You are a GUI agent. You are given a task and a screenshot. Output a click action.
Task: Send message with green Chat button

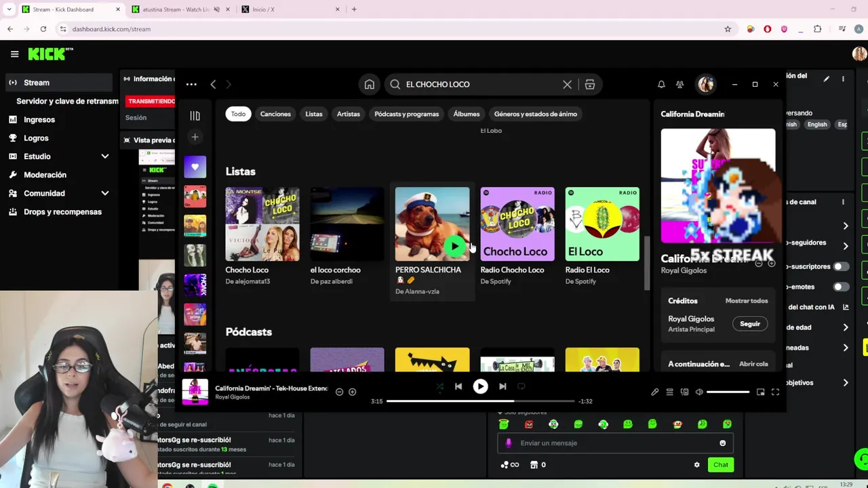coord(720,465)
